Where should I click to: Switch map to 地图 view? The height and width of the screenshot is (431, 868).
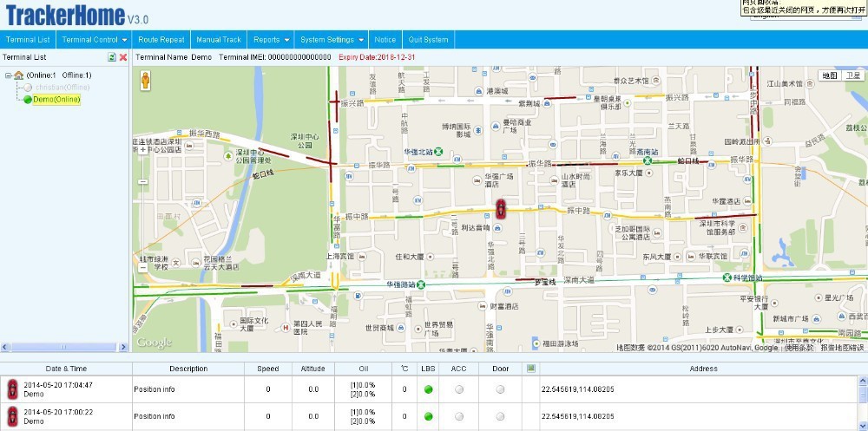[829, 75]
